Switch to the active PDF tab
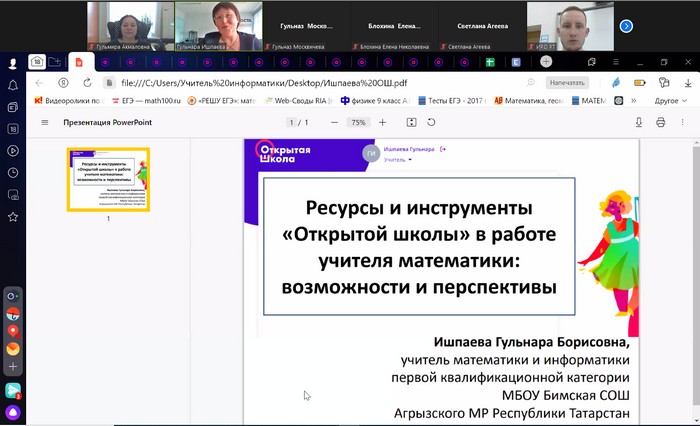This screenshot has height=426, width=700. coord(81,62)
